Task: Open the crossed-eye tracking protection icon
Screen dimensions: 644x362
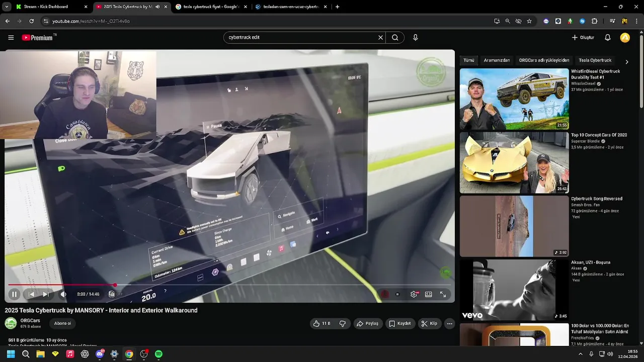Action: (x=519, y=21)
